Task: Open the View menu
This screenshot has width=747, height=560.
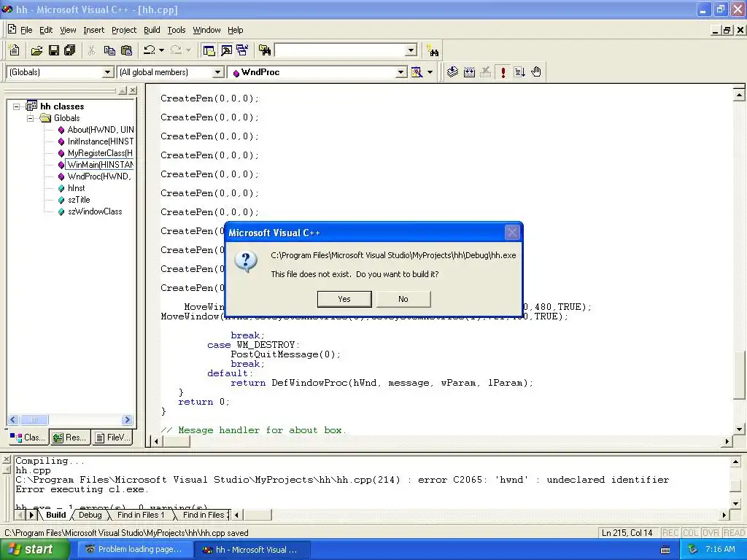Action: (x=68, y=30)
